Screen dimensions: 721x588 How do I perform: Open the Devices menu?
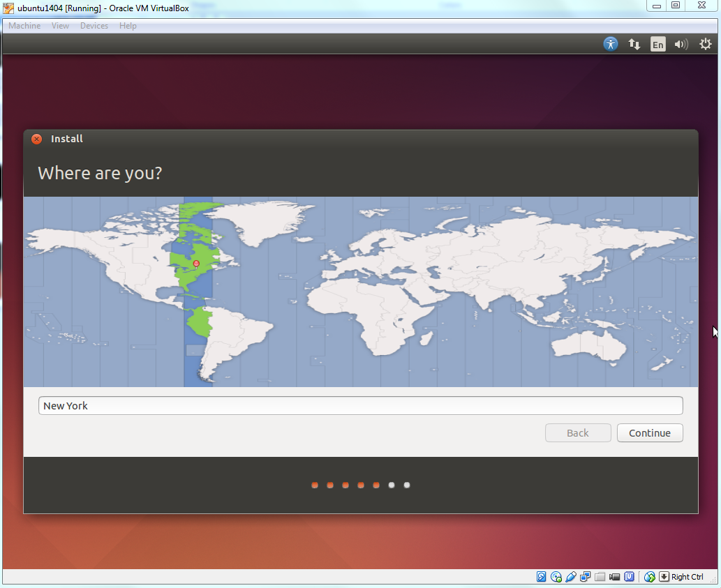click(94, 26)
